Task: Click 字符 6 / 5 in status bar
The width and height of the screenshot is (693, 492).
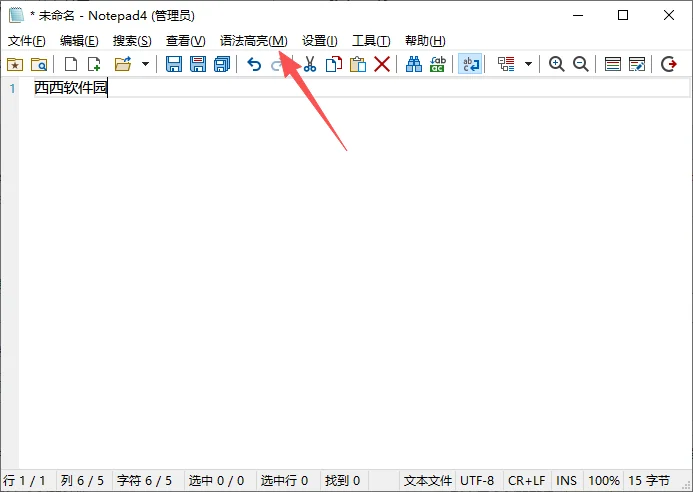Action: 144,481
